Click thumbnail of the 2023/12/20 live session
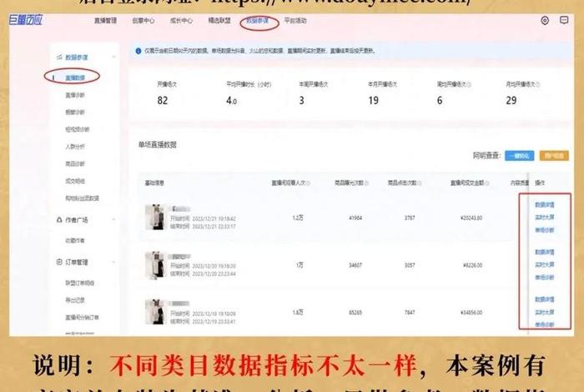 (154, 264)
